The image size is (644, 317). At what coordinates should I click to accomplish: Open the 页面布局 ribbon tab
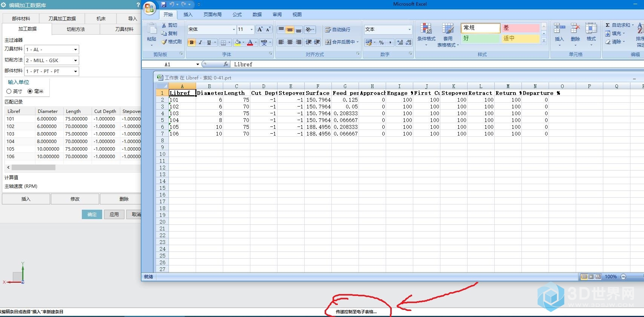pos(213,15)
